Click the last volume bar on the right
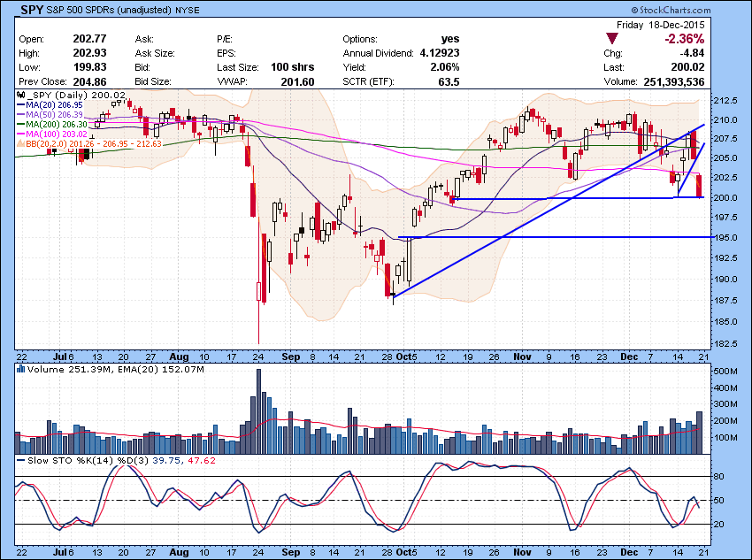The width and height of the screenshot is (752, 560). [x=699, y=433]
